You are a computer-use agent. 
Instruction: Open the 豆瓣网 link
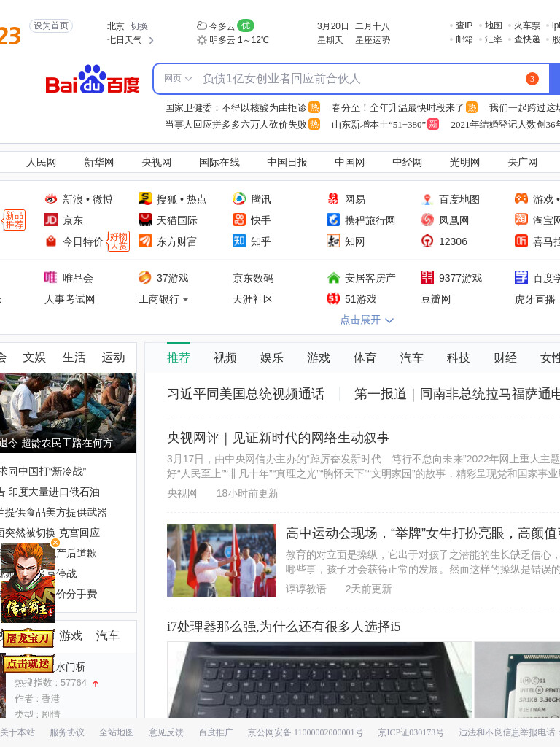[x=436, y=299]
